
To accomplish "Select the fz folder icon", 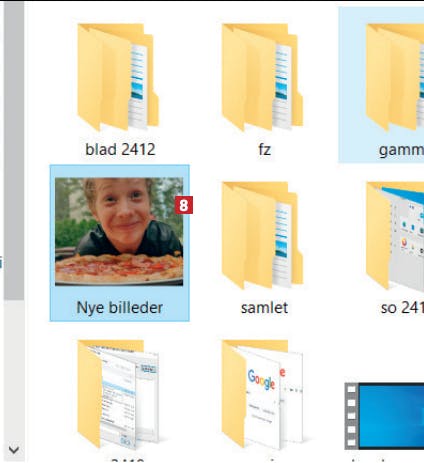I will 262,77.
